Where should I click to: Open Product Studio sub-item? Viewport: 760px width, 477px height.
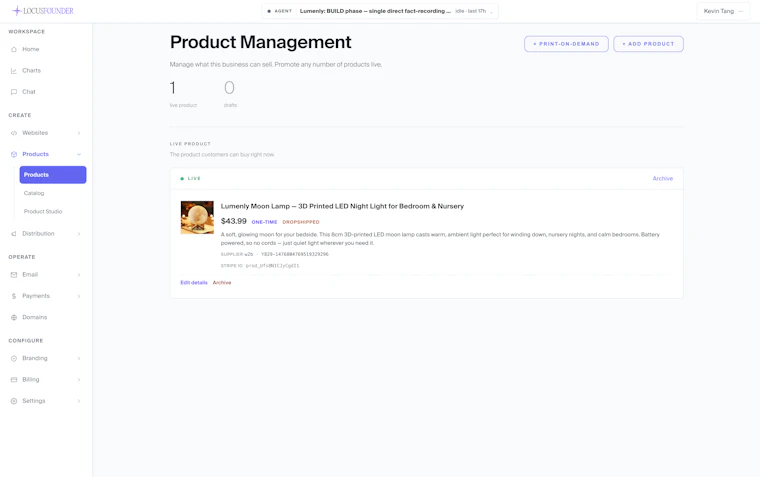click(x=43, y=212)
